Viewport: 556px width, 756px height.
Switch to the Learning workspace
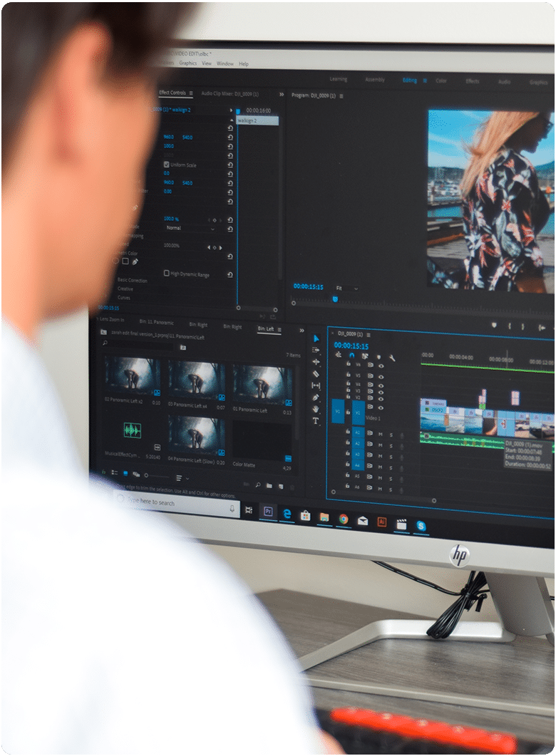coord(338,79)
